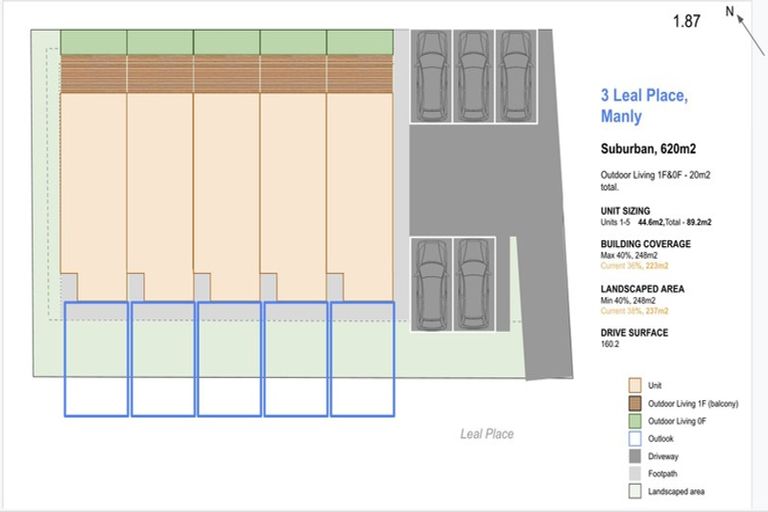768x512 pixels.
Task: Click the leftmost blue outlook rectangle
Action: click(96, 358)
